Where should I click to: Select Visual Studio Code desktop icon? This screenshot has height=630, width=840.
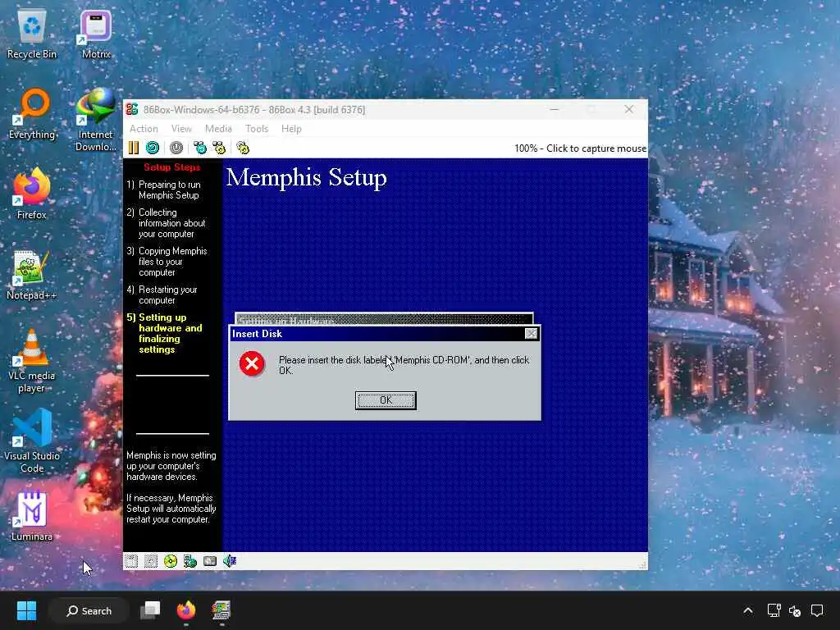pos(32,441)
